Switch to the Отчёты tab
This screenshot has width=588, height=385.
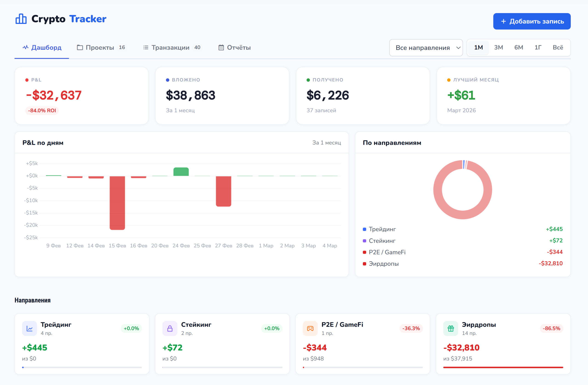pos(239,48)
